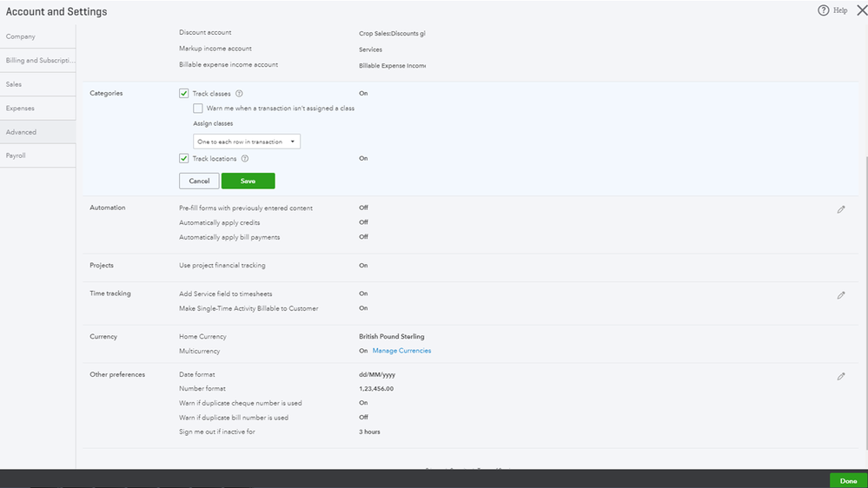Click the 'British Pound Sterling' value
The height and width of the screenshot is (488, 868).
391,336
